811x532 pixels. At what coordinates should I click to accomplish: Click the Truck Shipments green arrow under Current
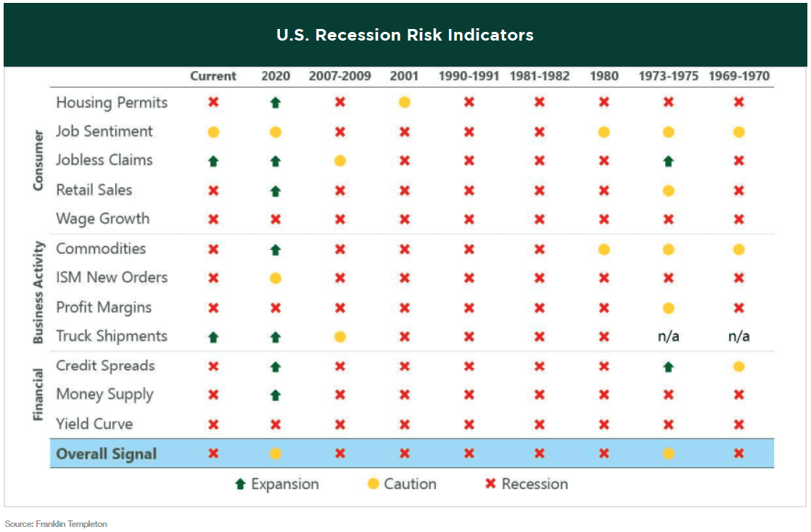[213, 338]
